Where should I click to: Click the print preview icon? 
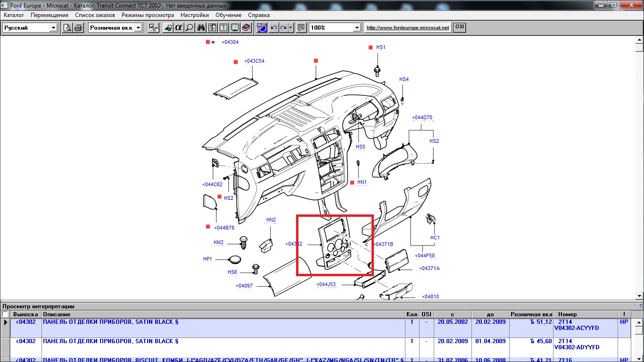[67, 28]
